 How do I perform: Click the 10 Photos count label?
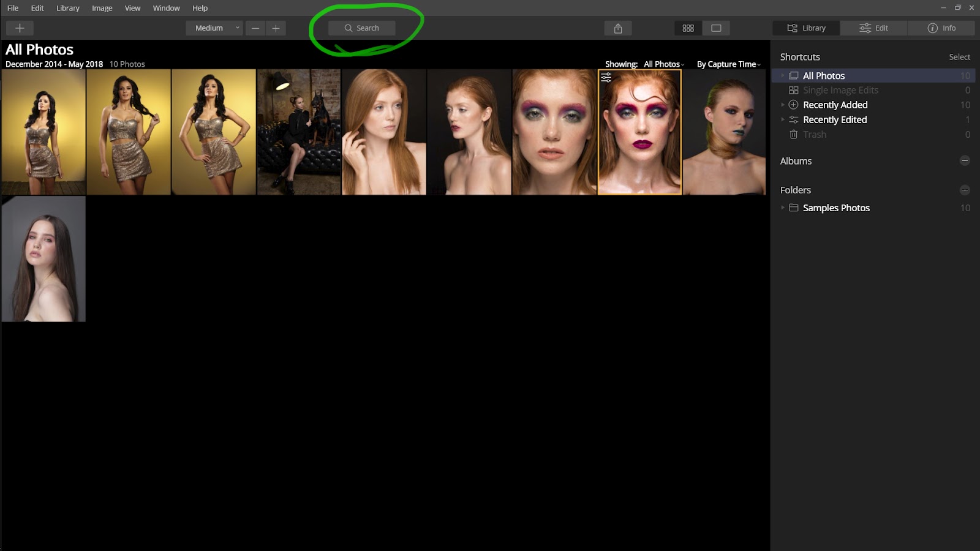point(127,64)
